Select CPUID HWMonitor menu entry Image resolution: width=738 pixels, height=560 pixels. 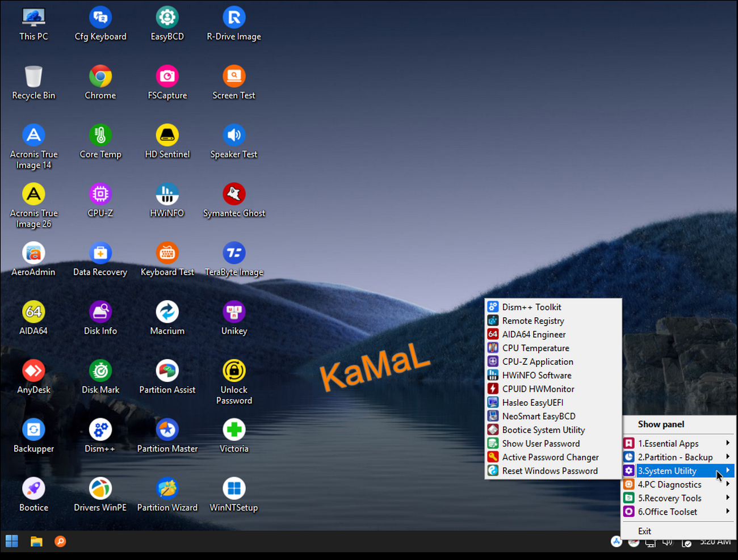553,389
